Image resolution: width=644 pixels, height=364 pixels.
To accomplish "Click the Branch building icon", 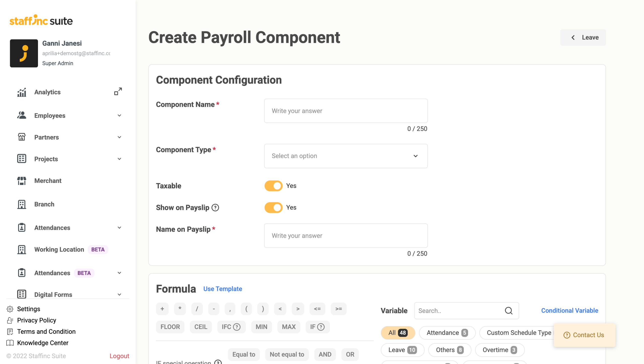I will [22, 204].
